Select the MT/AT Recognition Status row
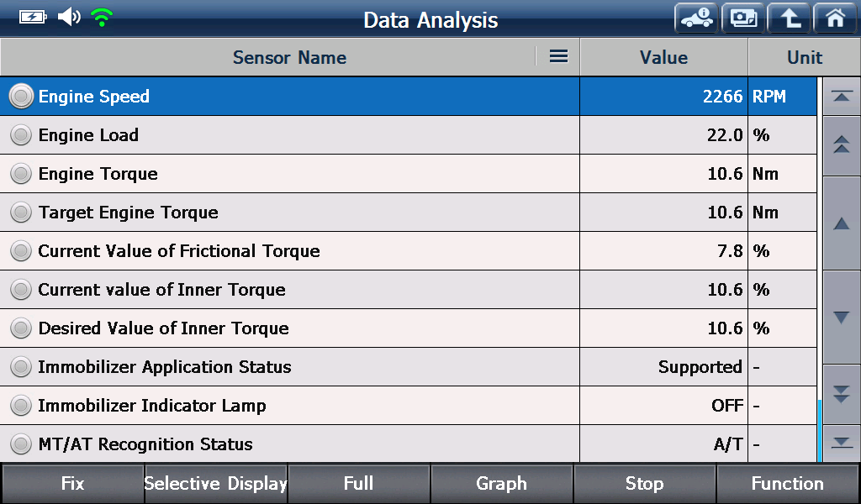 [x=408, y=444]
